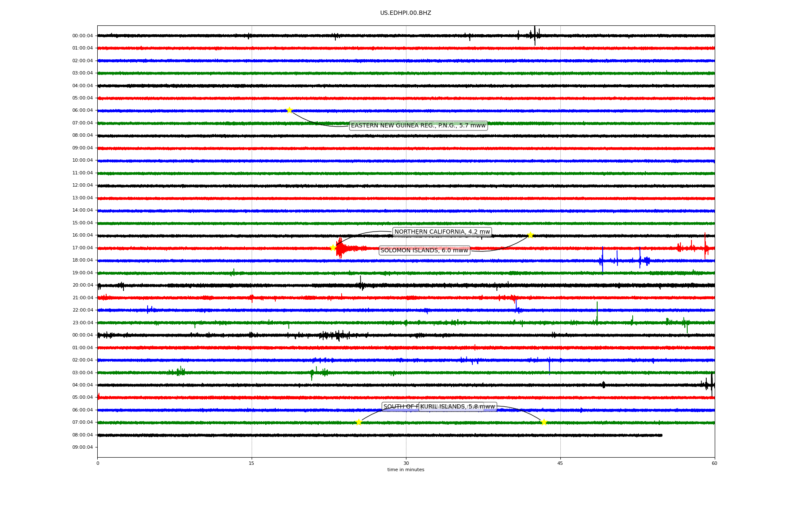The width and height of the screenshot is (812, 508).
Task: Select the EASTERN NEW GUINEA REG. 5.7 mww label
Action: coord(418,126)
